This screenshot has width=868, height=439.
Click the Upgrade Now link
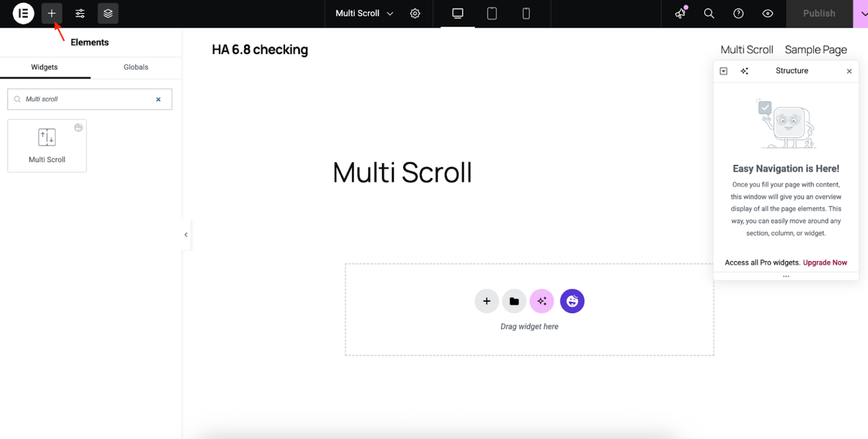click(824, 262)
